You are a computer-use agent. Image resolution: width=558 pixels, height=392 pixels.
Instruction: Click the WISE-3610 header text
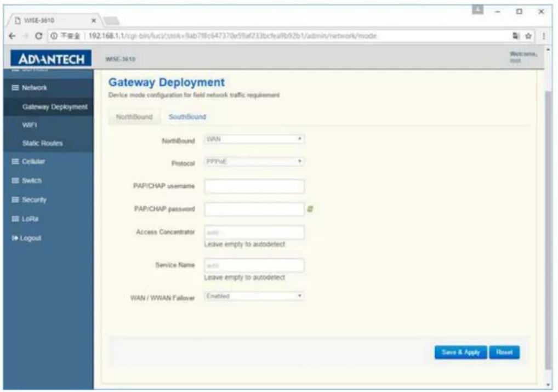120,59
